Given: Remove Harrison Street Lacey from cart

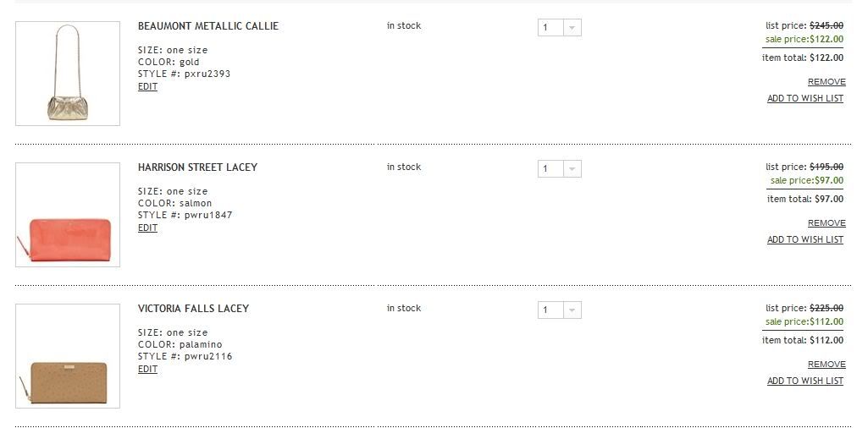Looking at the screenshot, I should pyautogui.click(x=826, y=223).
